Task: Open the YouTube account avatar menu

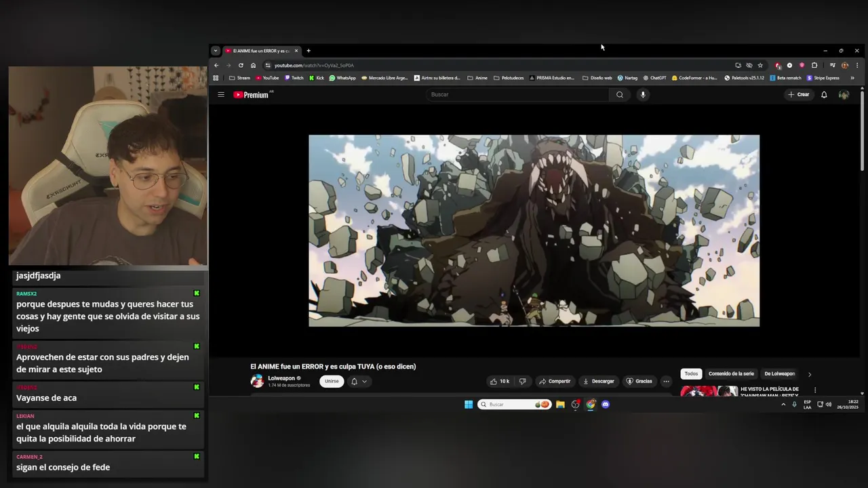Action: 844,95
